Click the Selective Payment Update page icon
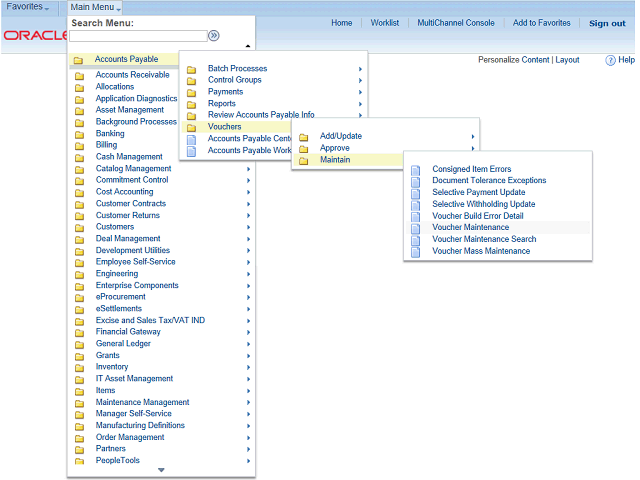Viewport: 640px width, 480px height. point(416,193)
